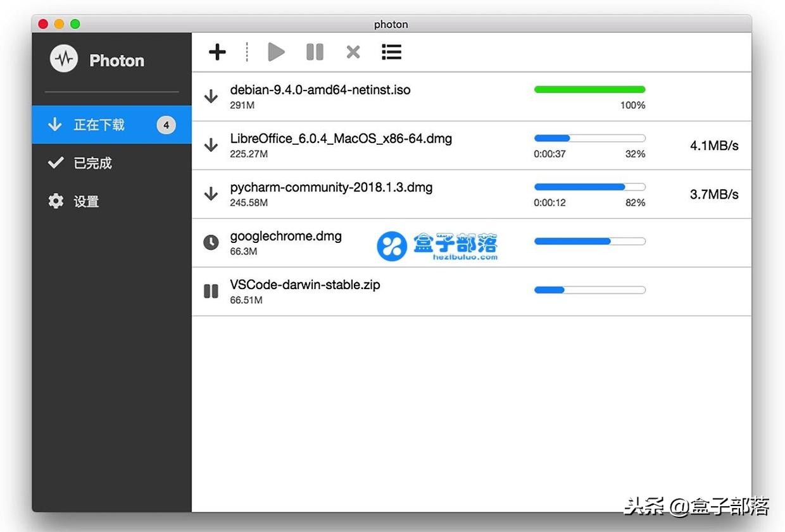Viewport: 785px width, 532px height.
Task: Click the pycharm 82% progress bar
Action: coord(590,187)
